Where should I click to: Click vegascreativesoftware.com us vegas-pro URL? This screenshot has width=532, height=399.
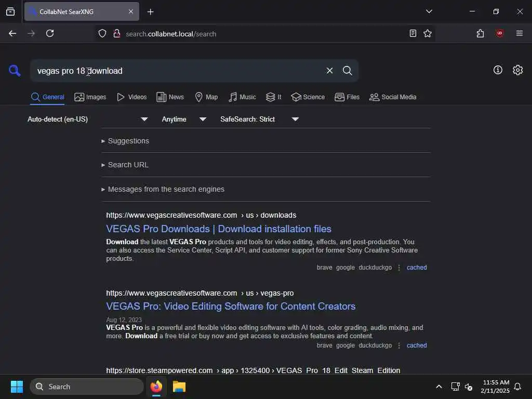tap(200, 293)
